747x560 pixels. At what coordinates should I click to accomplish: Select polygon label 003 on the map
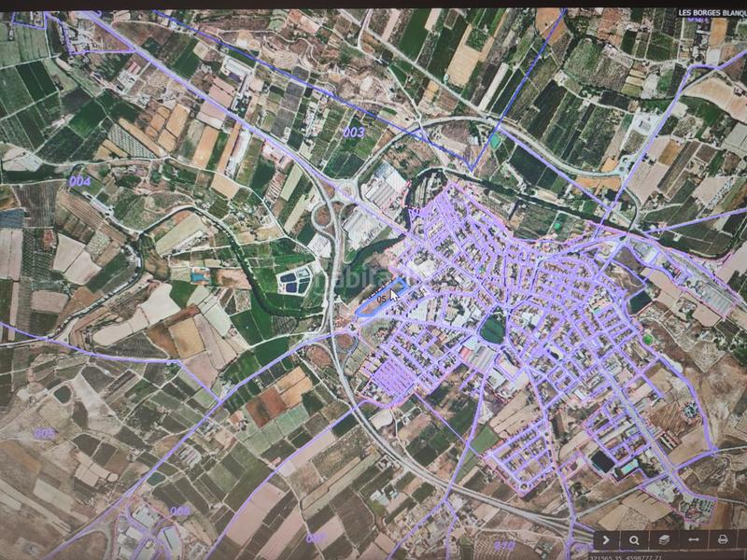353,133
